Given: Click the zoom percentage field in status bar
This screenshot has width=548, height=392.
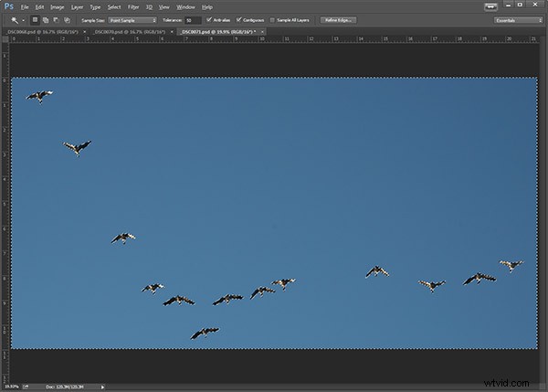Looking at the screenshot, I should tap(12, 387).
